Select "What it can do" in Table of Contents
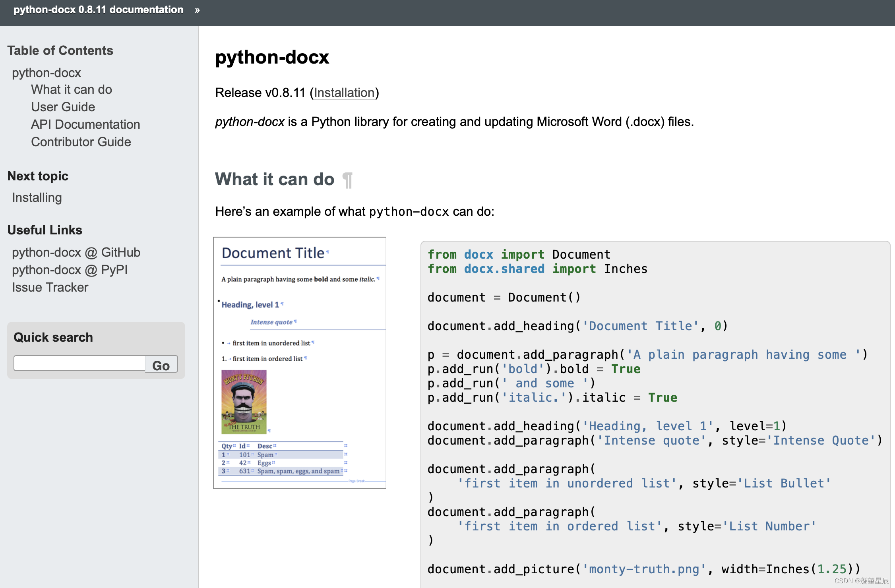The height and width of the screenshot is (588, 895). [x=71, y=89]
